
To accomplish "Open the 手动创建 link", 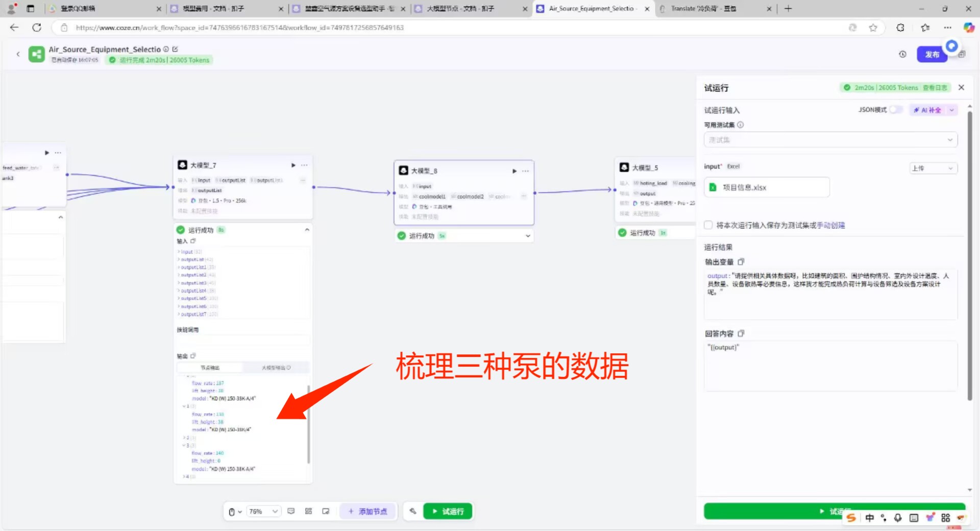I will click(831, 225).
